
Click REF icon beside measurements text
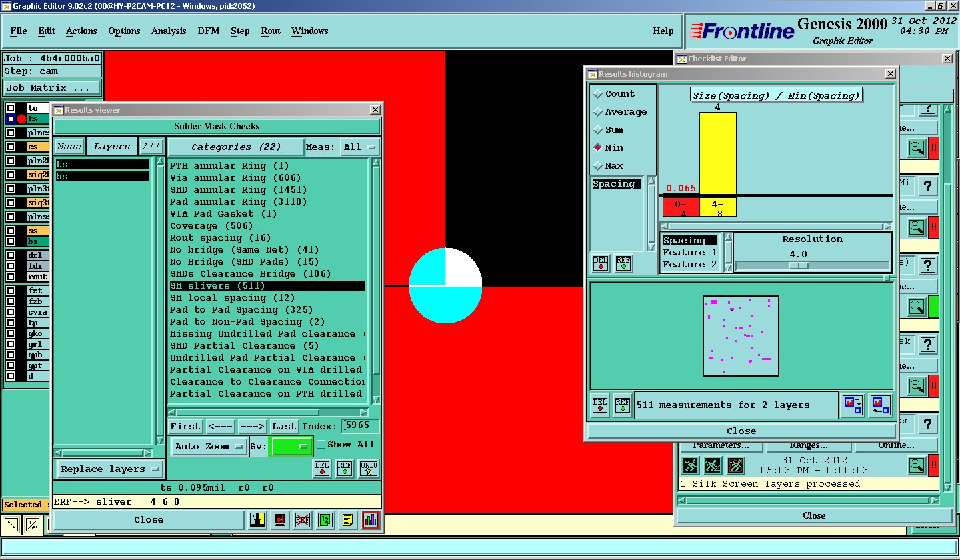tap(623, 405)
